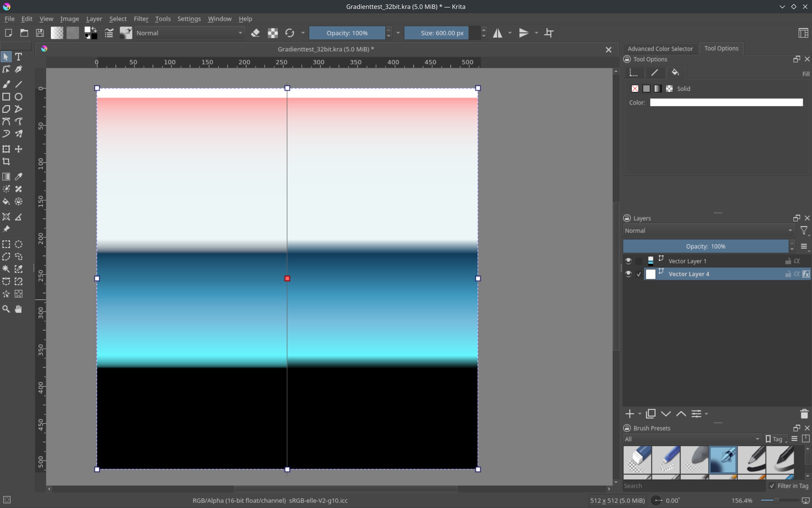
Task: Activate the Pan hand tool
Action: [18, 309]
